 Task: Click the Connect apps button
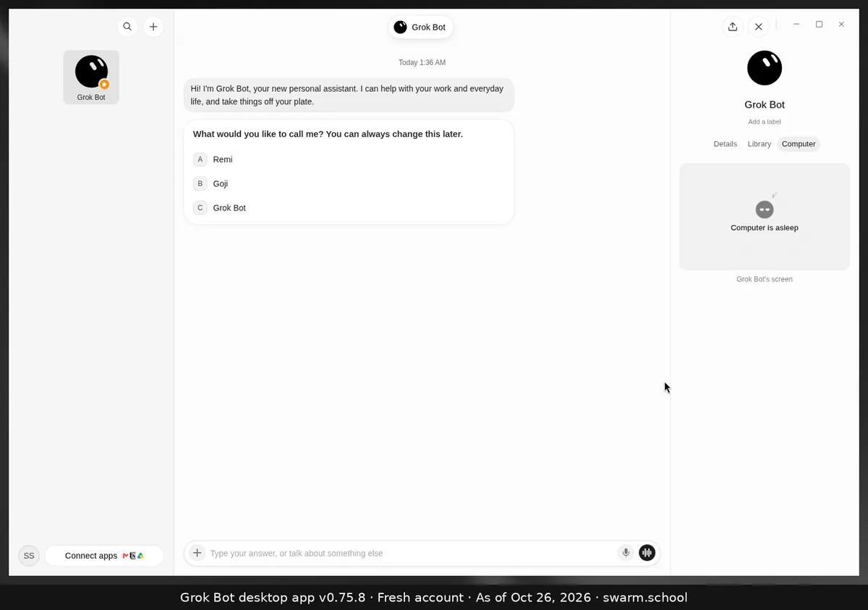(x=104, y=556)
